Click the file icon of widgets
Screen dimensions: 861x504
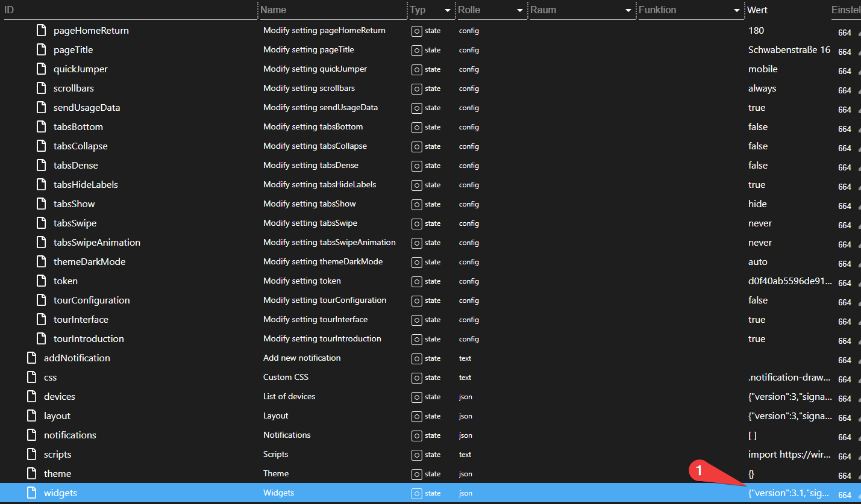[31, 493]
